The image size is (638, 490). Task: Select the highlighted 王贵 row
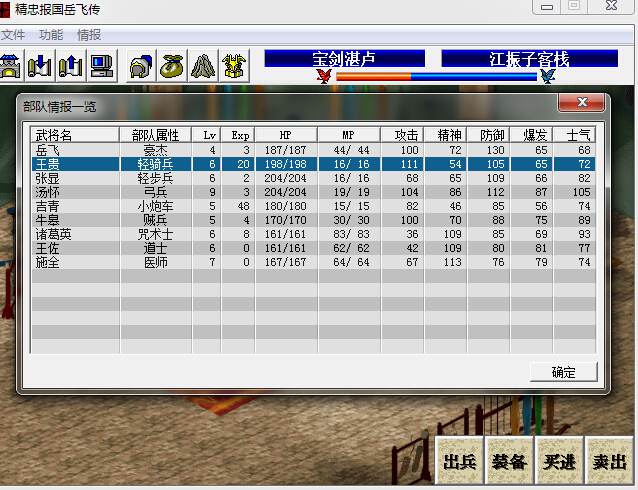pyautogui.click(x=313, y=164)
